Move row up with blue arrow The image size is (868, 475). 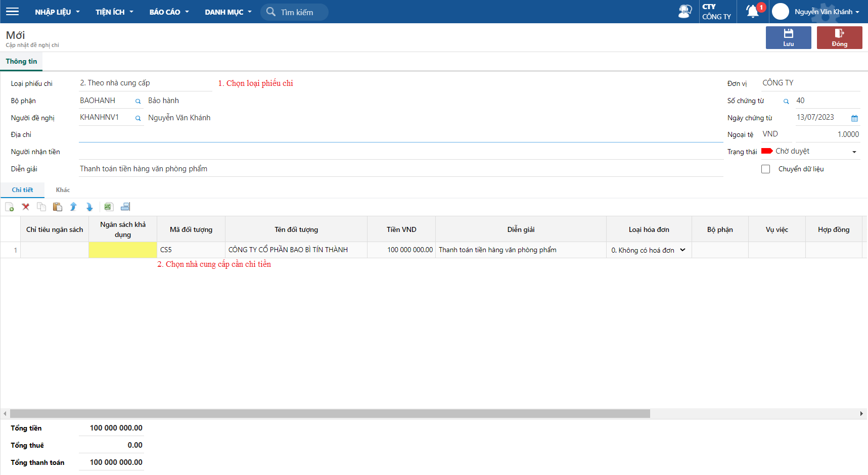[73, 207]
